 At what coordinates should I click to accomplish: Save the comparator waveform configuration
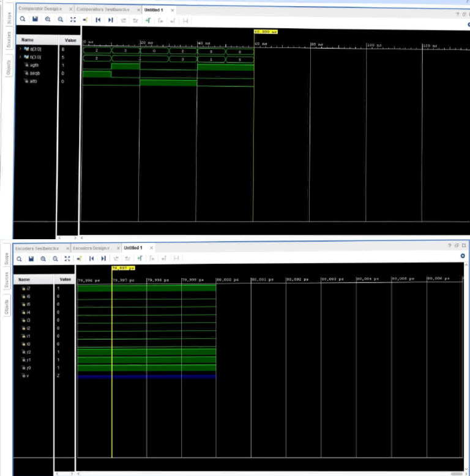coord(35,19)
